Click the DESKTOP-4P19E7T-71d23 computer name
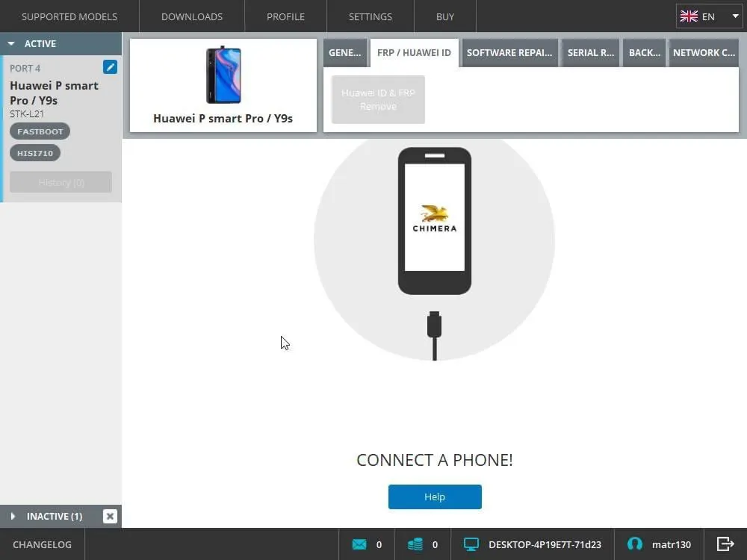747x560 pixels. click(x=545, y=544)
